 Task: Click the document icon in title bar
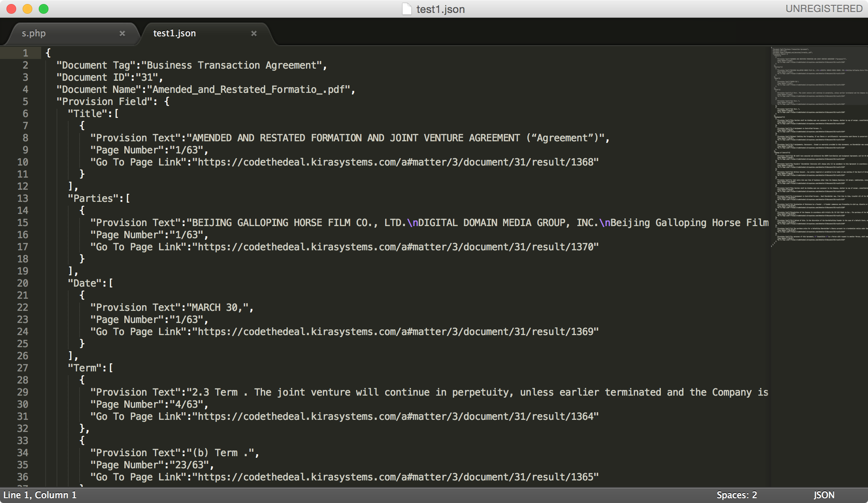[407, 9]
